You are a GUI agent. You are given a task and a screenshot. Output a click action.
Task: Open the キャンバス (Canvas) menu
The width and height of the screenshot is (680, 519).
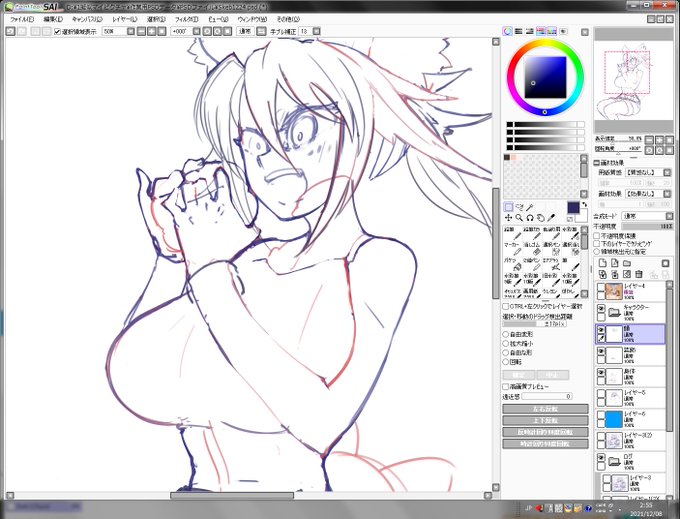pos(87,20)
